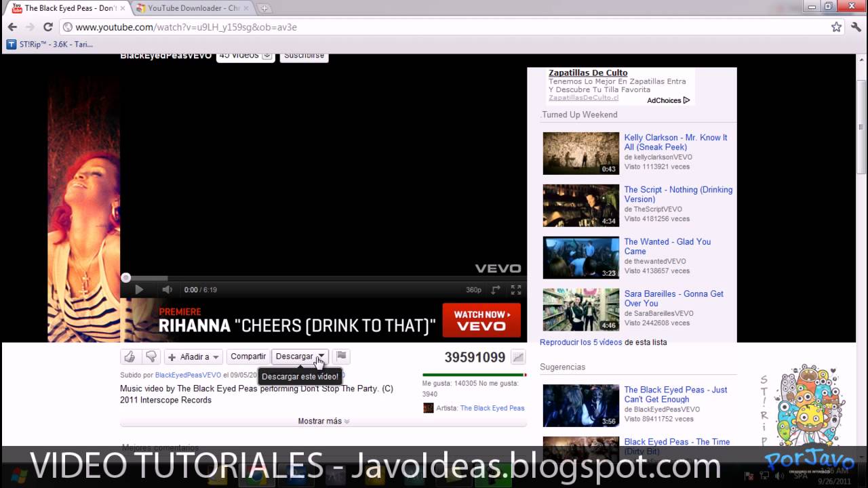This screenshot has width=868, height=488.
Task: Show video statistics chart icon
Action: [x=518, y=357]
